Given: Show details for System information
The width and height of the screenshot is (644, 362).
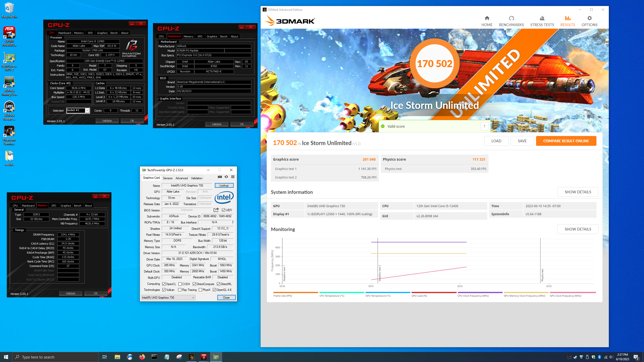Looking at the screenshot, I should coord(578,192).
